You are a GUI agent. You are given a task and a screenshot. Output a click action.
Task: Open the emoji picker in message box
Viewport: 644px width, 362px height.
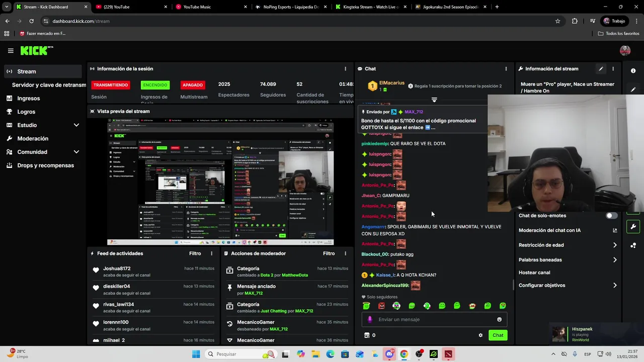click(499, 319)
